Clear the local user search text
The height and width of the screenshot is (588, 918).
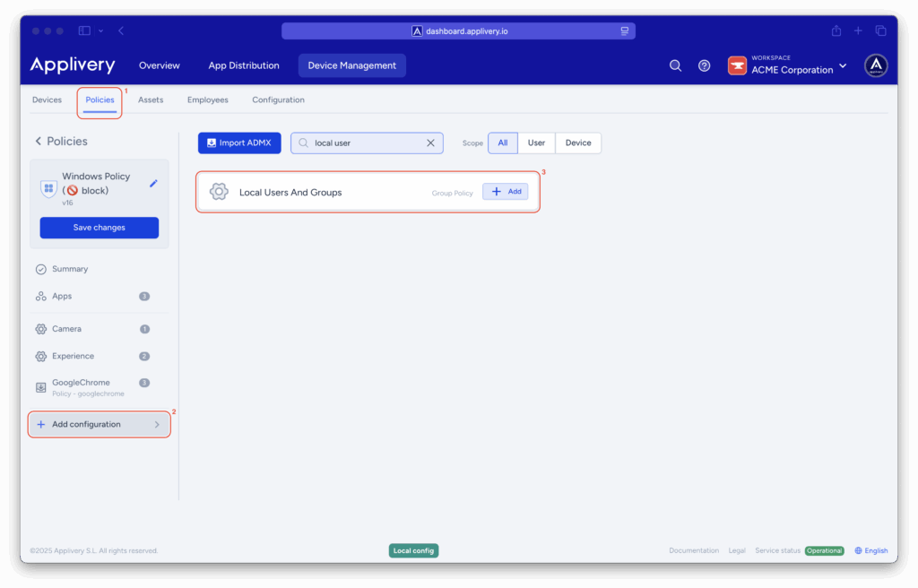pos(430,143)
